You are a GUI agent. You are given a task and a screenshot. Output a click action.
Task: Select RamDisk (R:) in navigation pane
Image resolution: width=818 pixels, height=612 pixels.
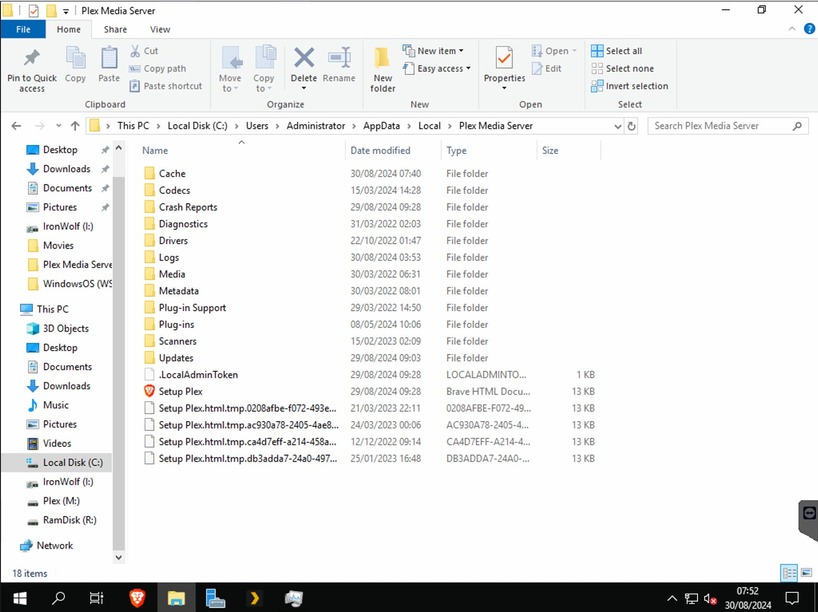click(69, 520)
